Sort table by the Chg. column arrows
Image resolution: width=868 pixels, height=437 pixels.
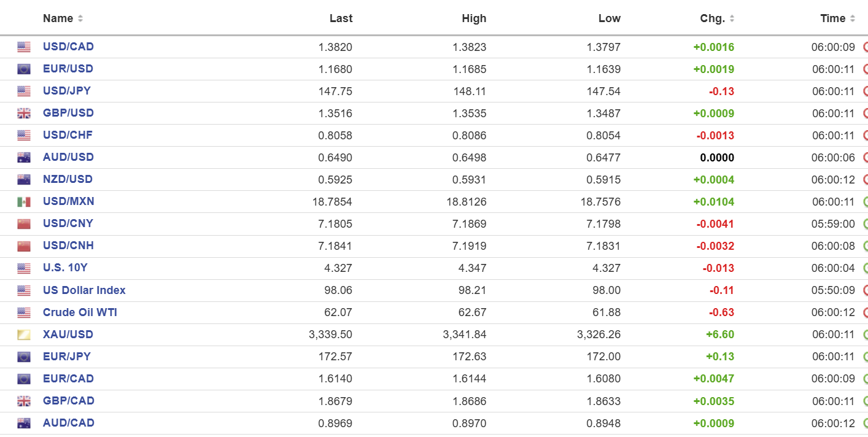[x=732, y=18]
